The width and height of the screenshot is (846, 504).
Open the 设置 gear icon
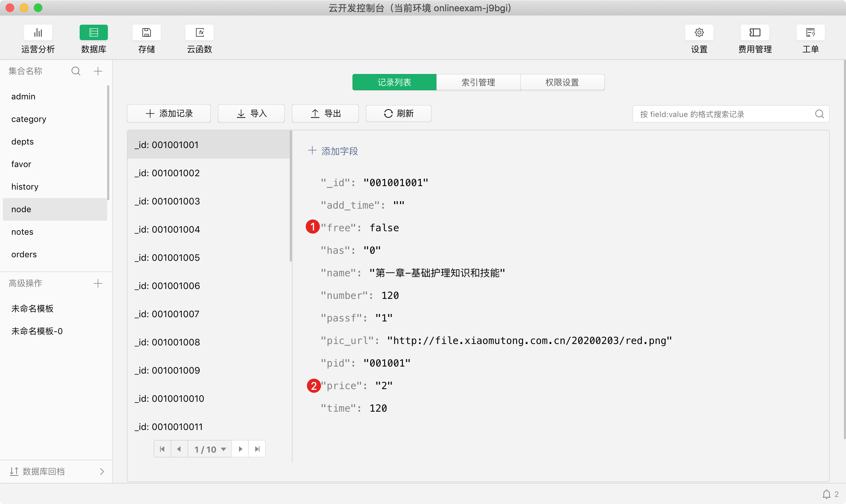click(x=699, y=32)
